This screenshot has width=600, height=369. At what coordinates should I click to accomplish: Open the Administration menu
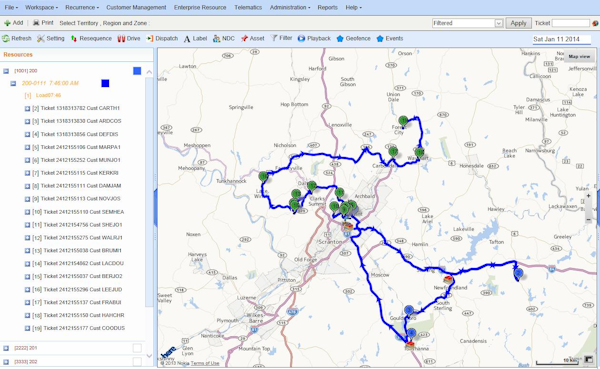[290, 7]
